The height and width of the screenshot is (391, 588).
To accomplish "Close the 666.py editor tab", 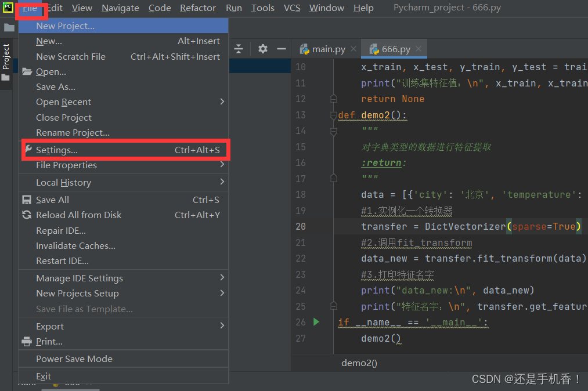I will tap(419, 49).
